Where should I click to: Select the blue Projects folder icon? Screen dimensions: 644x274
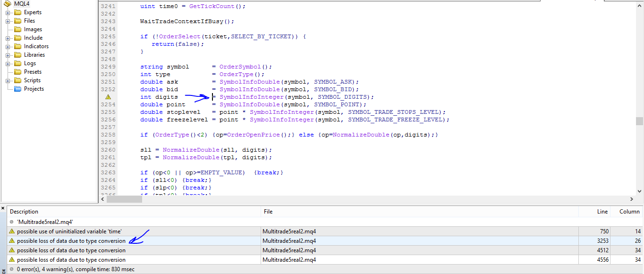click(x=18, y=89)
